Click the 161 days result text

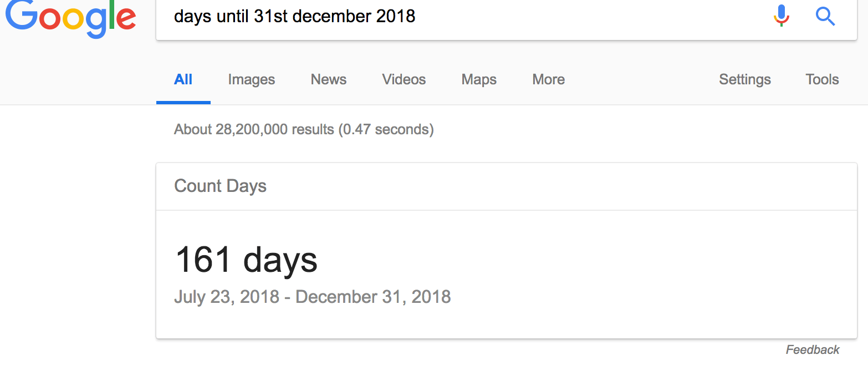pos(246,259)
